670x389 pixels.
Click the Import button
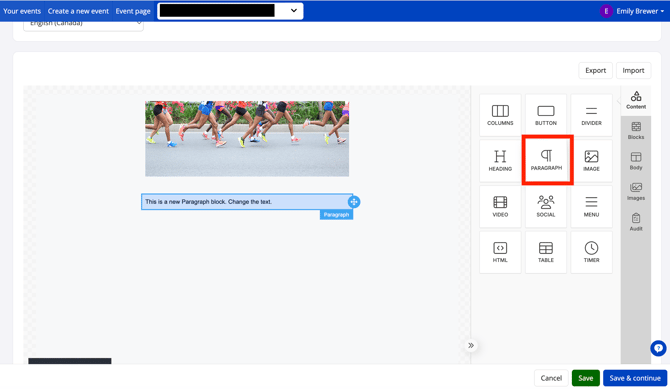pos(633,71)
